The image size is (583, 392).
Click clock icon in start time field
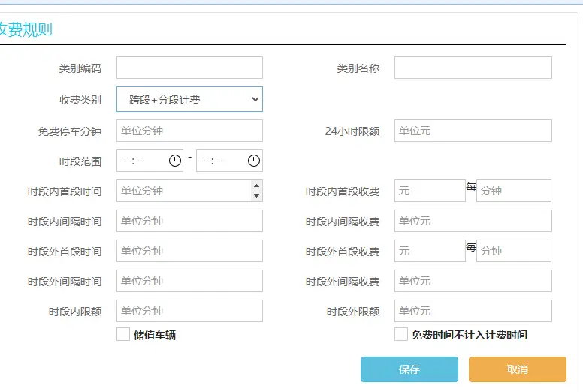(174, 161)
